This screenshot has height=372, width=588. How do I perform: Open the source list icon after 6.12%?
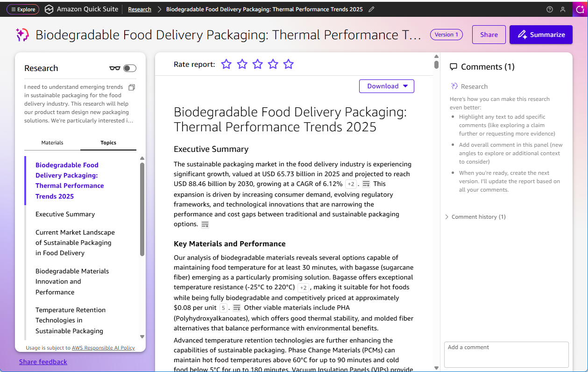point(366,184)
